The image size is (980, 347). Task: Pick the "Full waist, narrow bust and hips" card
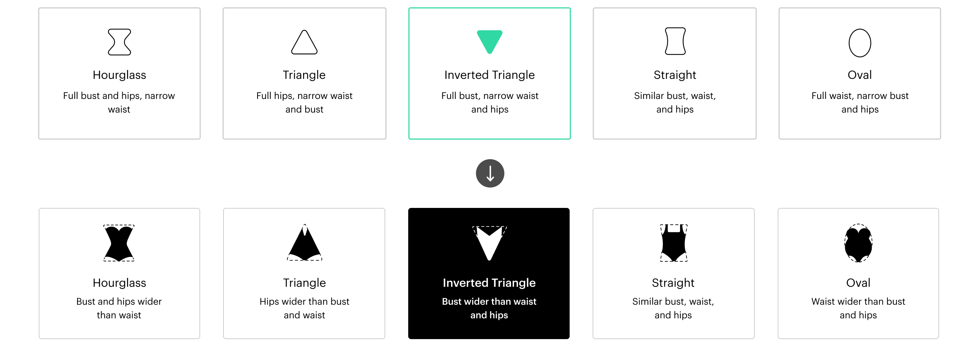coord(860,102)
